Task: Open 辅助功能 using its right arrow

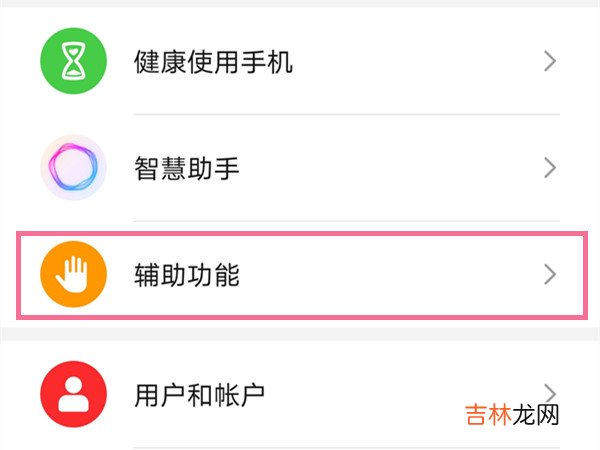Action: (x=549, y=274)
